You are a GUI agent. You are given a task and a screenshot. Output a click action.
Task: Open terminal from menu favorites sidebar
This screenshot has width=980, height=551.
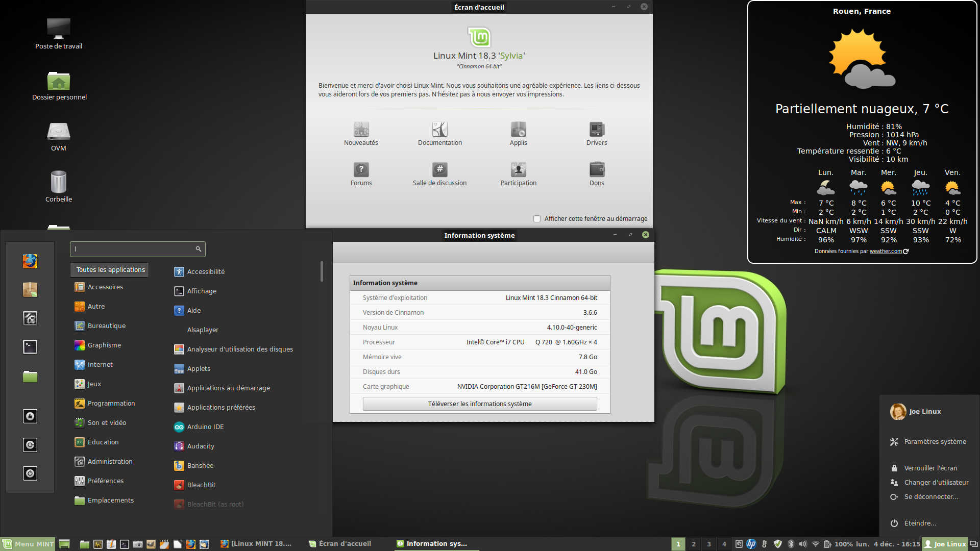tap(30, 347)
